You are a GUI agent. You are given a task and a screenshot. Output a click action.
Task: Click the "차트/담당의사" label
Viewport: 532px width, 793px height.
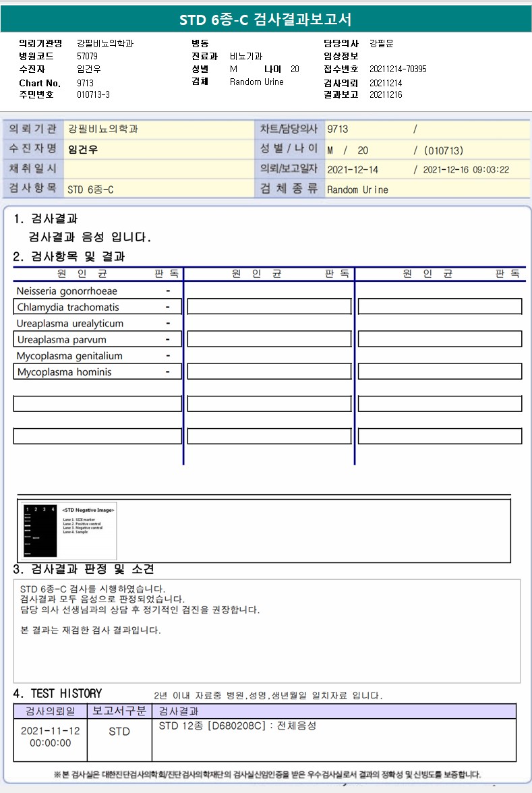pos(289,129)
